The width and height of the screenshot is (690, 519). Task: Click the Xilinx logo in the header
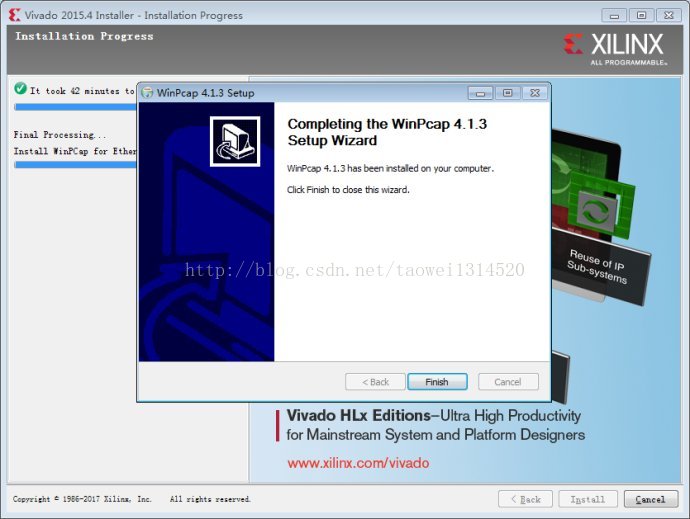point(615,49)
